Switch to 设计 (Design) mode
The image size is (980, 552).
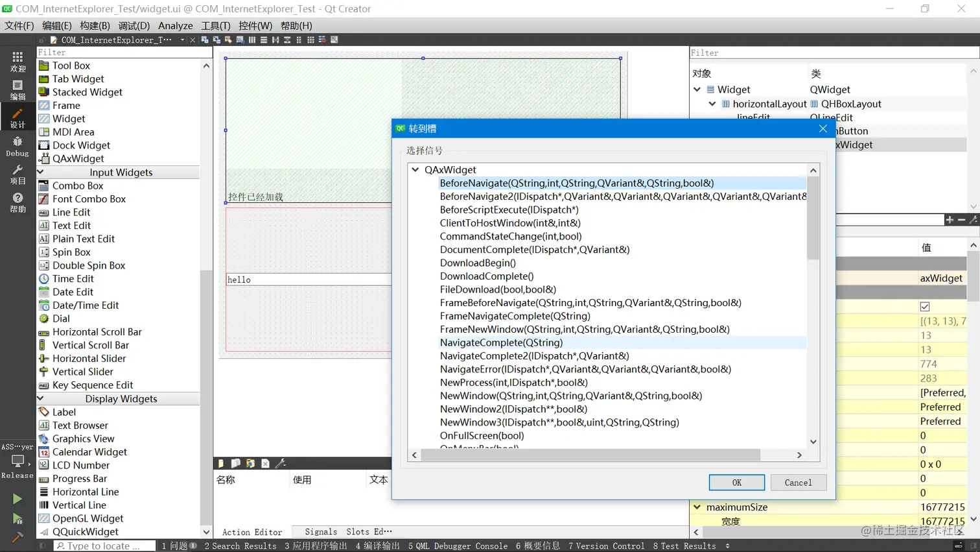tap(17, 117)
